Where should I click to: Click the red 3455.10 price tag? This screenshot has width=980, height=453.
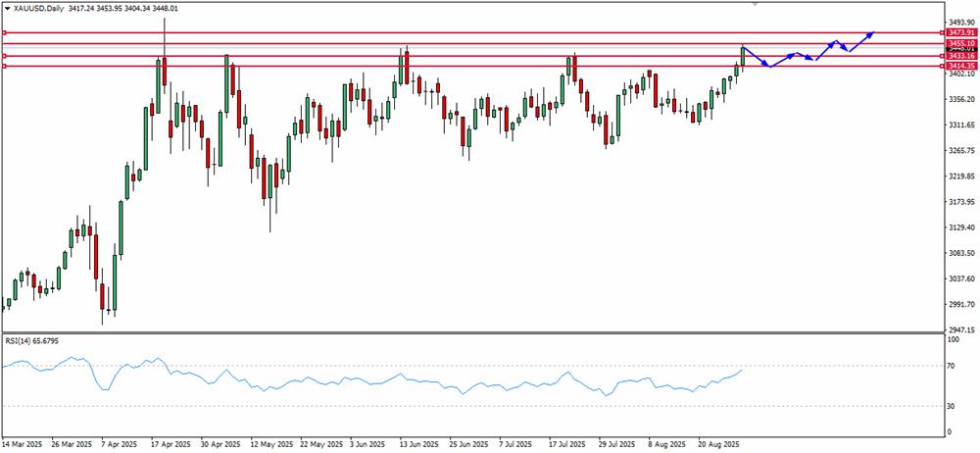(x=961, y=43)
